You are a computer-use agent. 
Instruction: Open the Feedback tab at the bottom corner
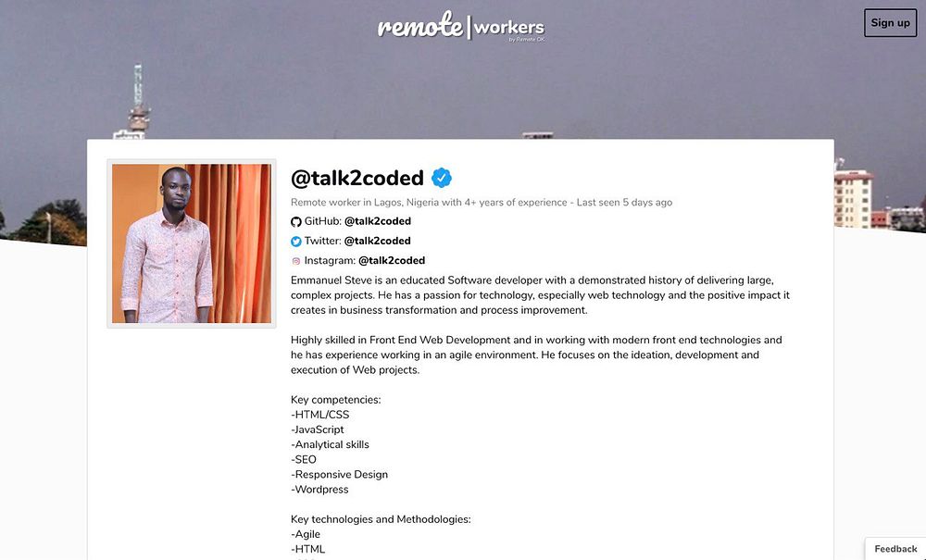click(x=895, y=549)
